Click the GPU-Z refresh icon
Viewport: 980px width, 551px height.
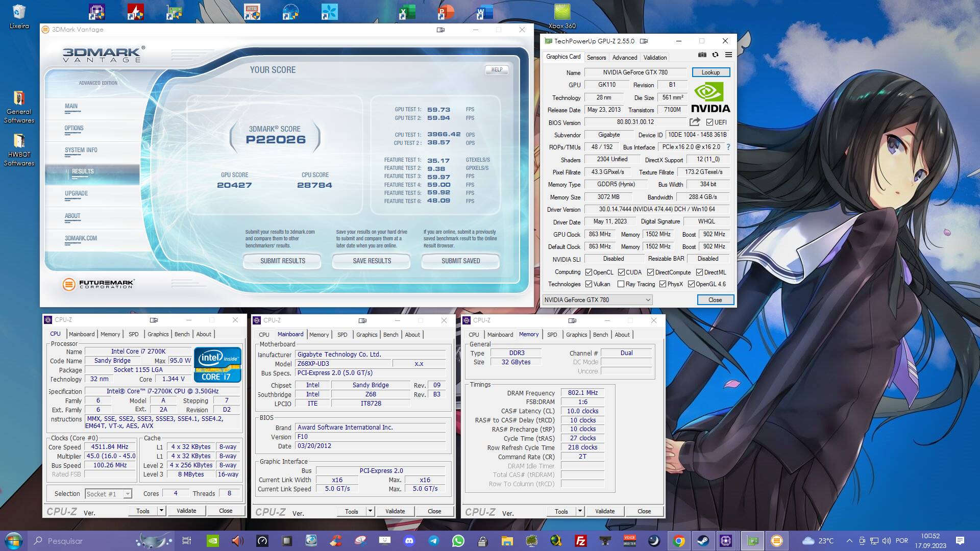715,55
